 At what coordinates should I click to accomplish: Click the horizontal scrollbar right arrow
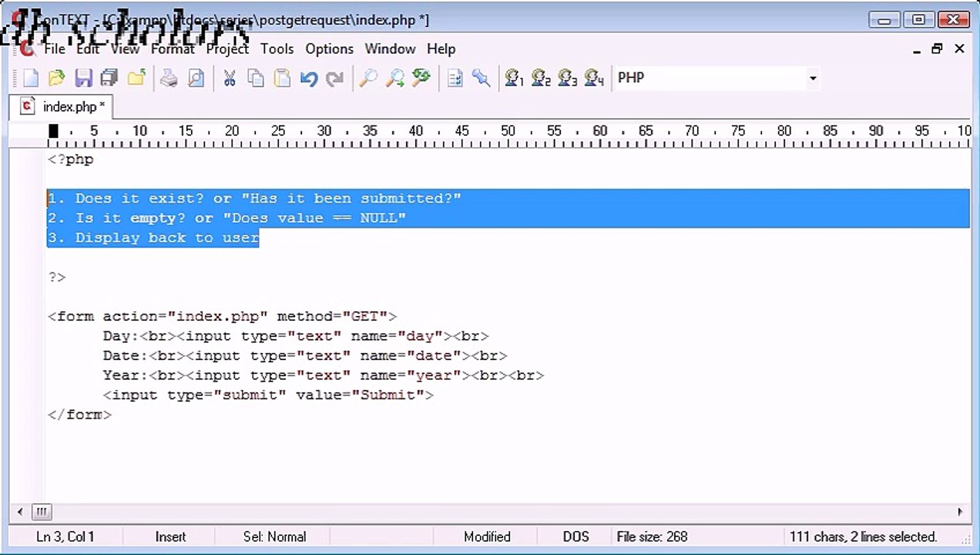click(x=960, y=511)
